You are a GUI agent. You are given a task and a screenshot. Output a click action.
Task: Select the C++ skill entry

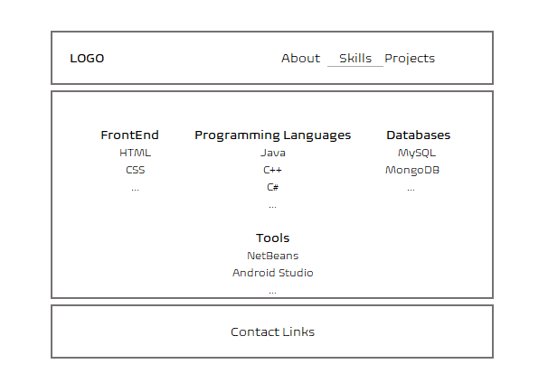pyautogui.click(x=272, y=170)
